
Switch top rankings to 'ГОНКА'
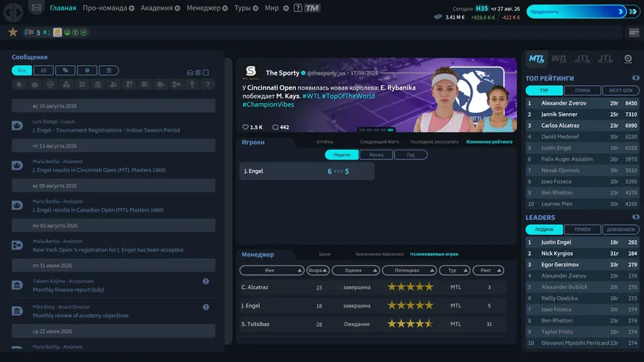coord(583,90)
